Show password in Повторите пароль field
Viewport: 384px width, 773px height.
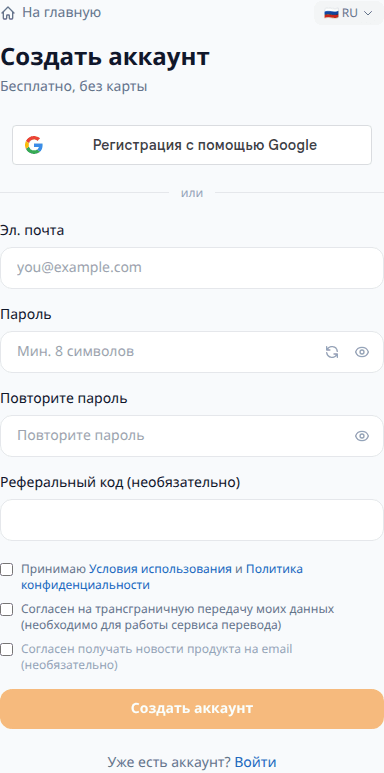[x=362, y=436]
